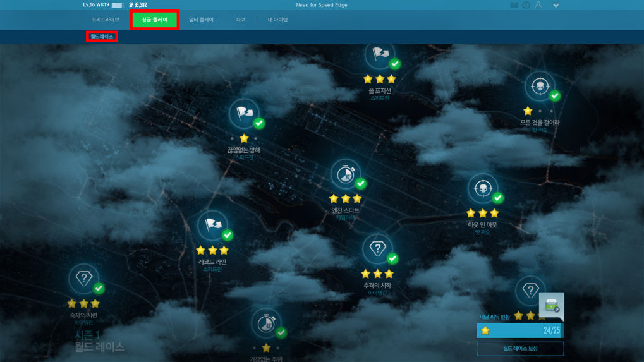644x362 pixels.
Task: Select the 싱글 플레이 tab
Action: point(155,20)
